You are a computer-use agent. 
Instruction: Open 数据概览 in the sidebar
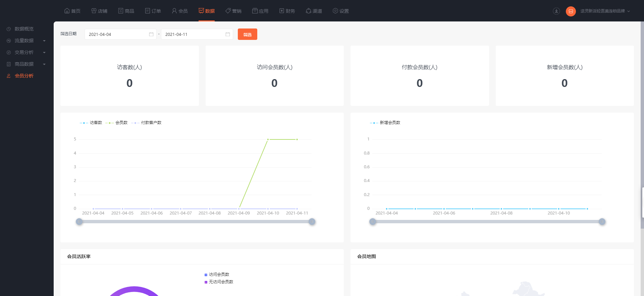point(24,29)
